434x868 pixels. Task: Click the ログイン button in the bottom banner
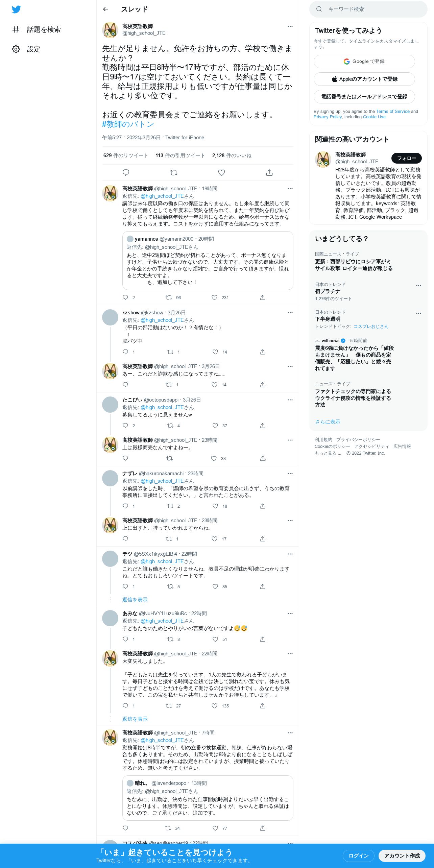[359, 855]
